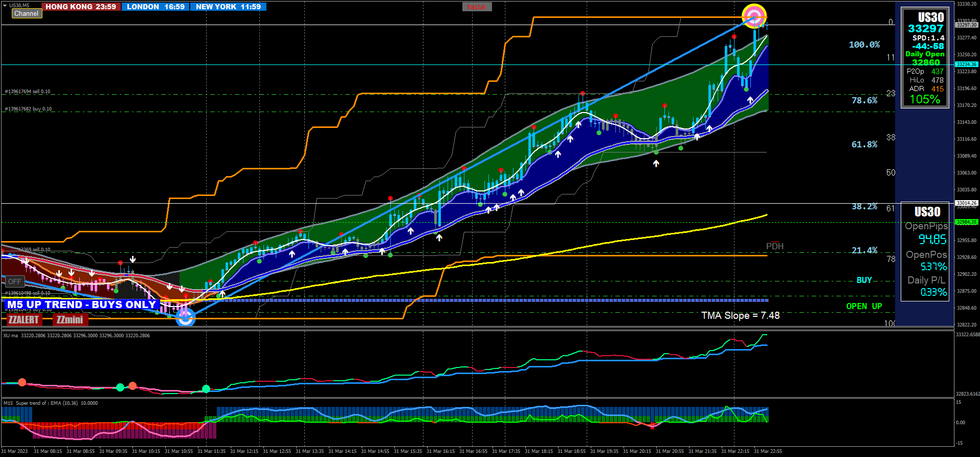The image size is (980, 457).
Task: Toggle the fractal button
Action: pyautogui.click(x=477, y=7)
